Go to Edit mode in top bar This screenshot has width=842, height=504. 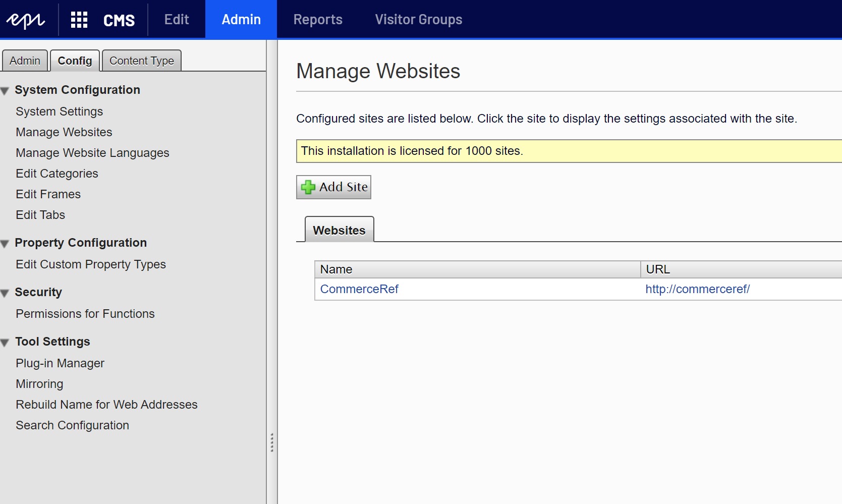177,20
